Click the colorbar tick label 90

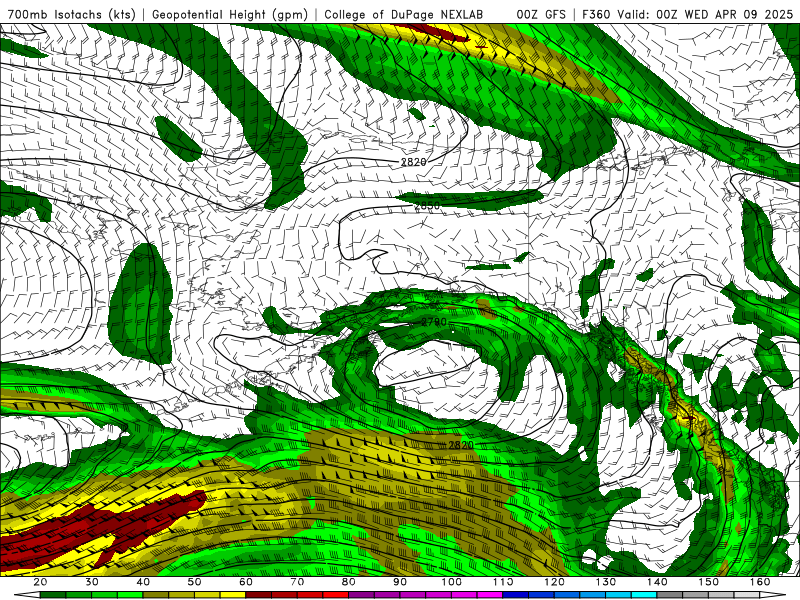400,582
